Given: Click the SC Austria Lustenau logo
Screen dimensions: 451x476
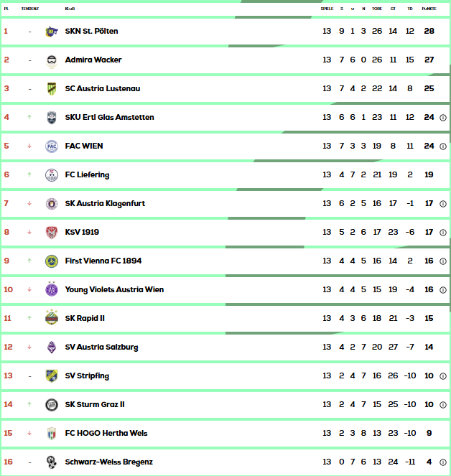Looking at the screenshot, I should (51, 88).
